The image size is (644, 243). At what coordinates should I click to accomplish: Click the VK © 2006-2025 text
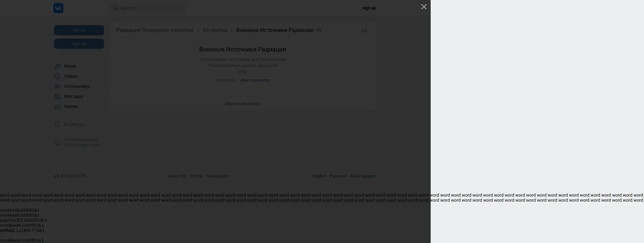70,176
